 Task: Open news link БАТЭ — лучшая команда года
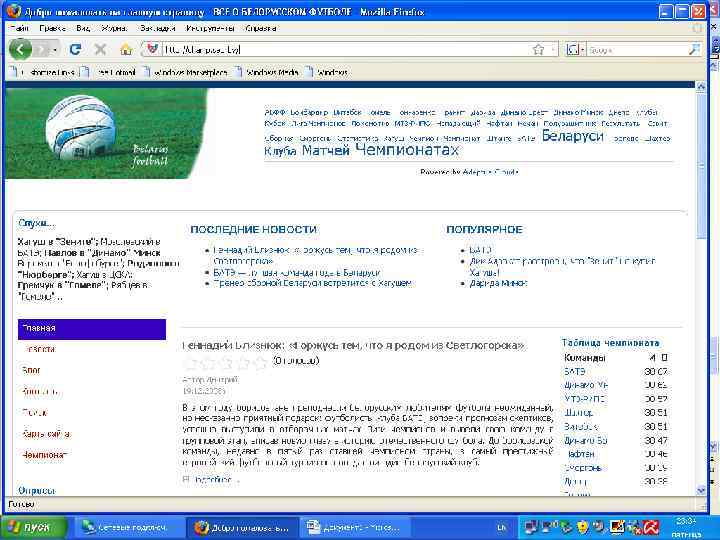296,272
